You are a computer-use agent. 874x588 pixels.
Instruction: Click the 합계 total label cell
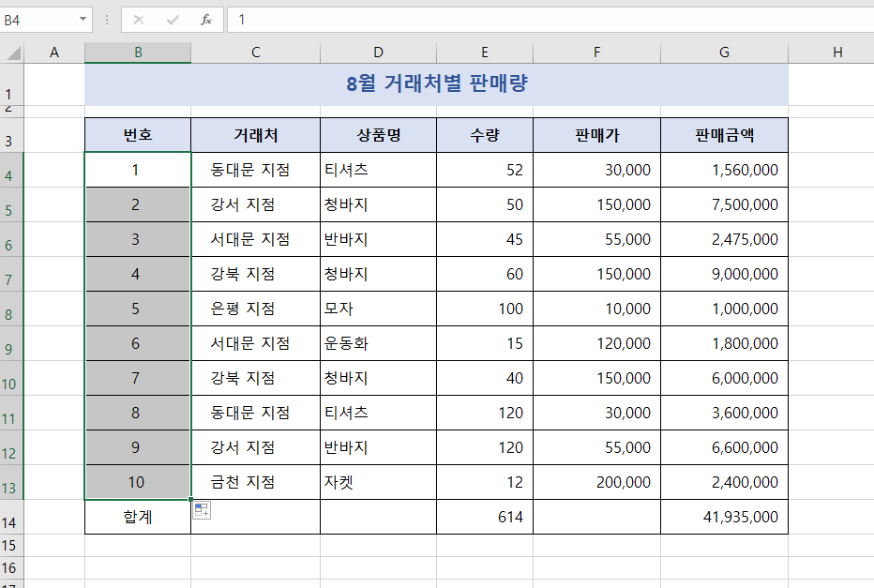click(x=138, y=518)
